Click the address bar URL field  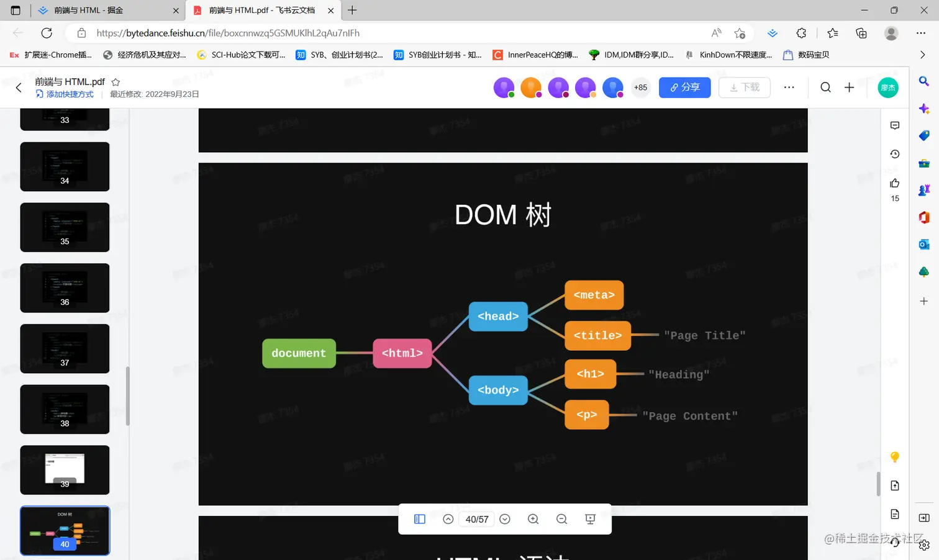pyautogui.click(x=397, y=33)
